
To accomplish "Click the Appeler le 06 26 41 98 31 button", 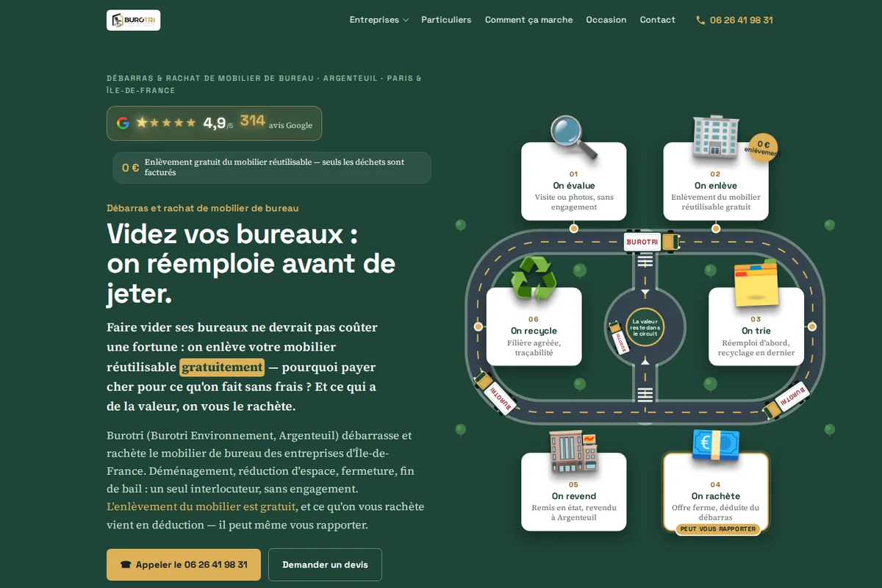I will tap(184, 564).
